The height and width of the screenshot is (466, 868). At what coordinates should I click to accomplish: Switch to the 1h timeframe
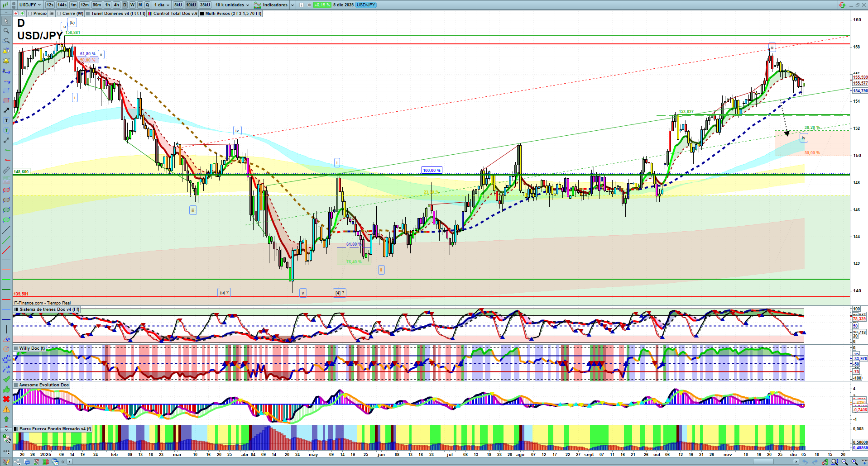click(107, 5)
